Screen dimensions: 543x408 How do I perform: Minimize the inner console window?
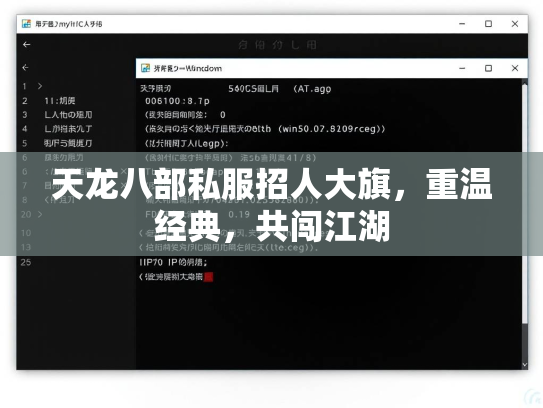[462, 68]
